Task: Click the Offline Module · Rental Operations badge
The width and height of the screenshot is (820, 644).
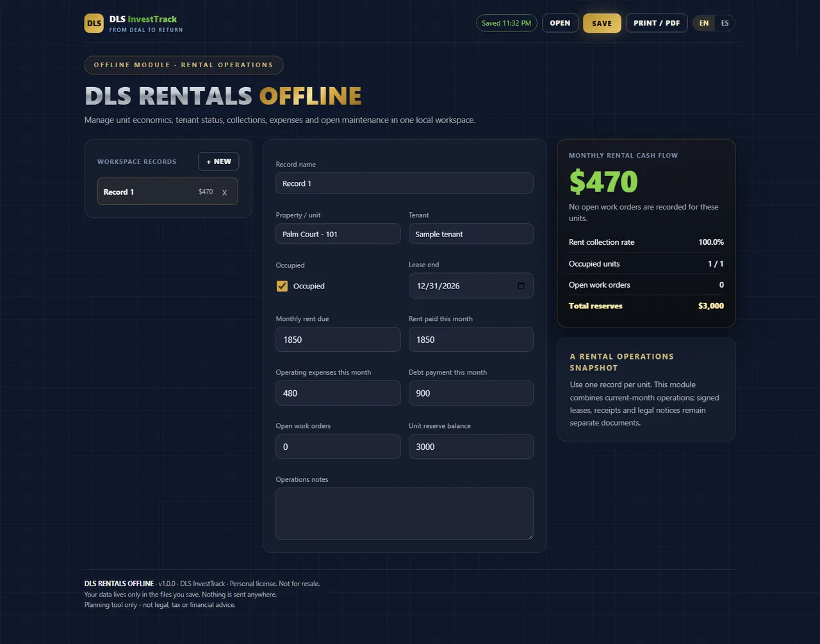Action: [184, 65]
